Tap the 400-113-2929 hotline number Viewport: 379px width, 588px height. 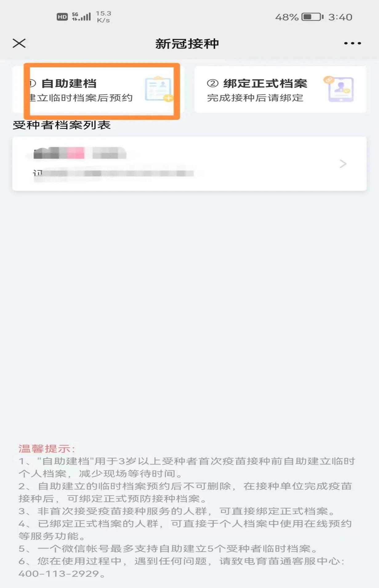(x=59, y=574)
